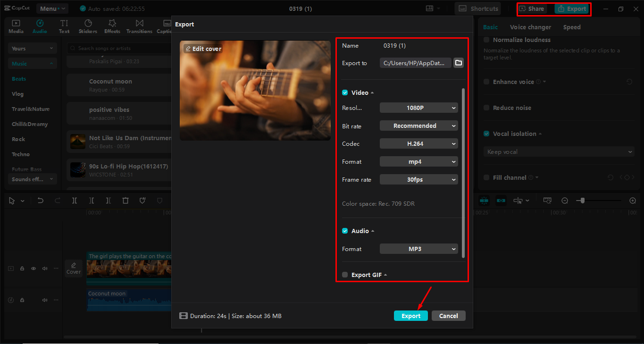Select the Beats music category
This screenshot has width=644, height=344.
pyautogui.click(x=19, y=79)
